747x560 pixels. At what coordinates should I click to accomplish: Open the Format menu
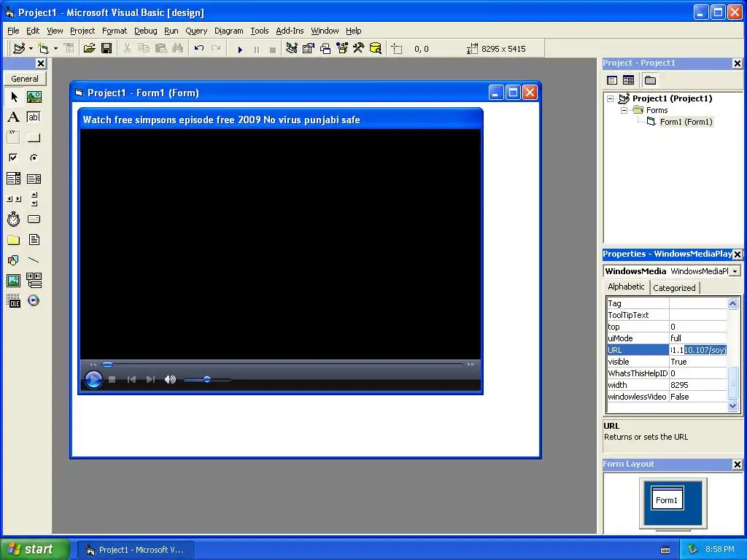115,31
